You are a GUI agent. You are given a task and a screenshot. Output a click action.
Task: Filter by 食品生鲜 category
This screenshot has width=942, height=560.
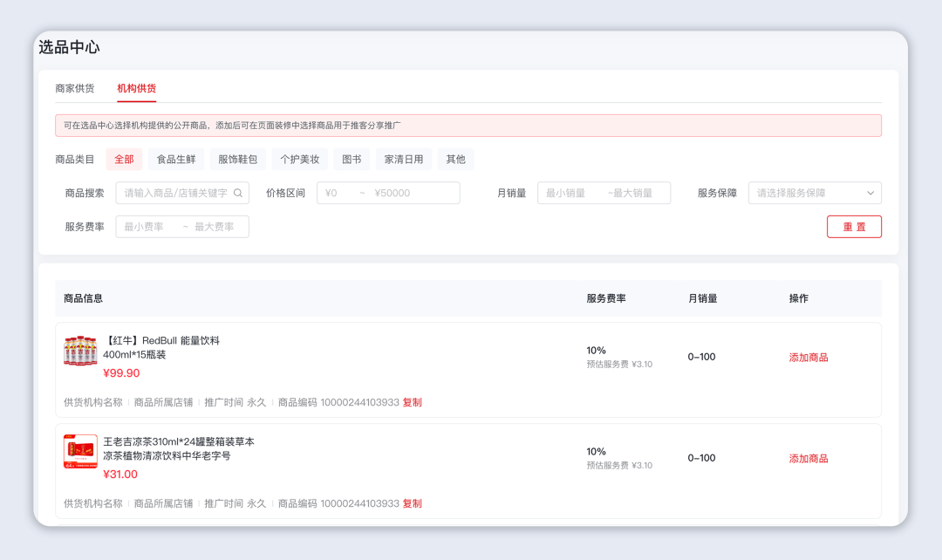176,160
